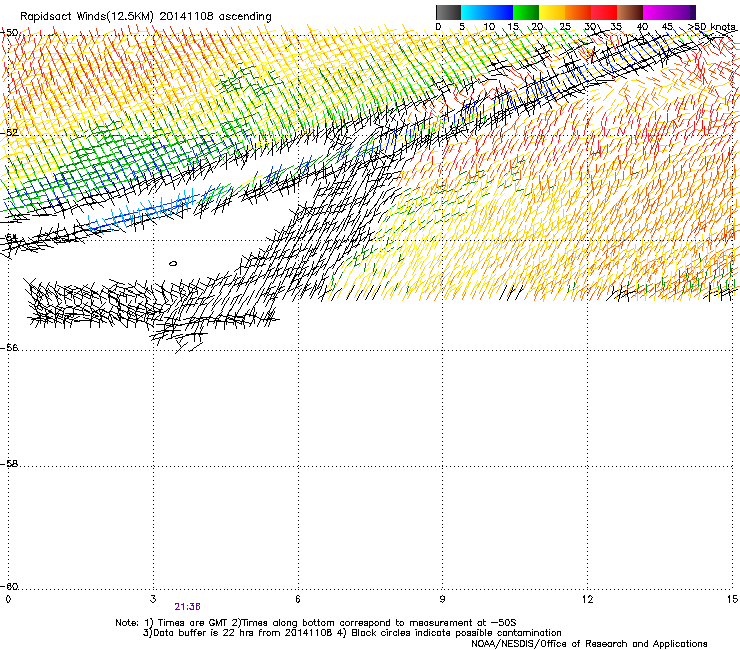
Task: Click the 'Times are GMT' note line
Action: pos(316,623)
